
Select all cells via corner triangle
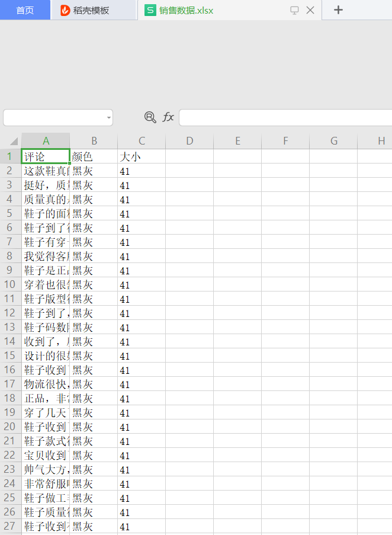click(13, 140)
